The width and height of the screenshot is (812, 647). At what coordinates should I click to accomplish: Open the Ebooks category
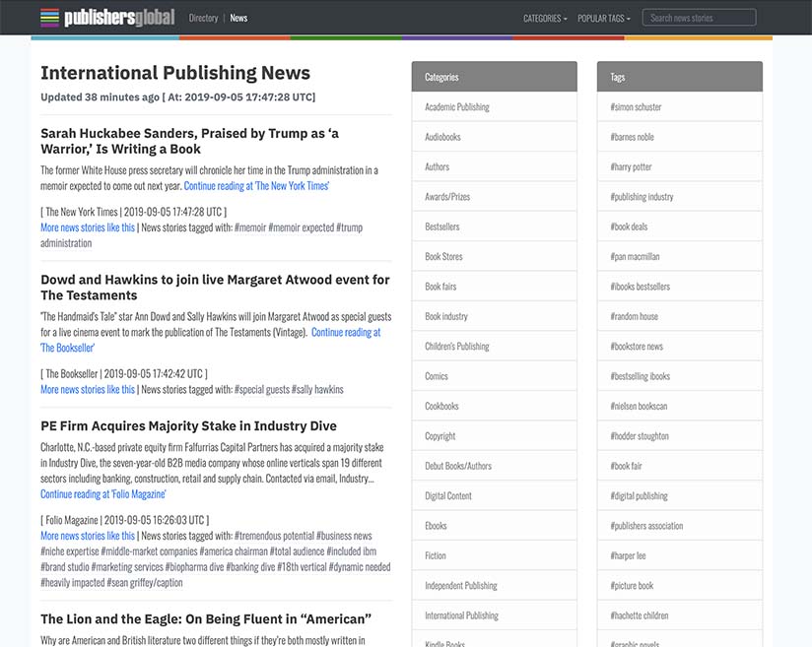[x=494, y=526]
